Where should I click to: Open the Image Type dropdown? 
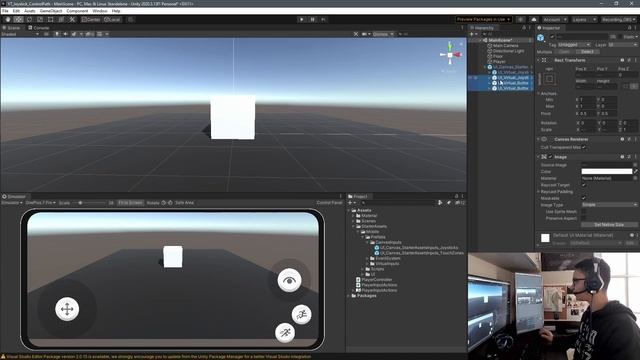coord(609,204)
